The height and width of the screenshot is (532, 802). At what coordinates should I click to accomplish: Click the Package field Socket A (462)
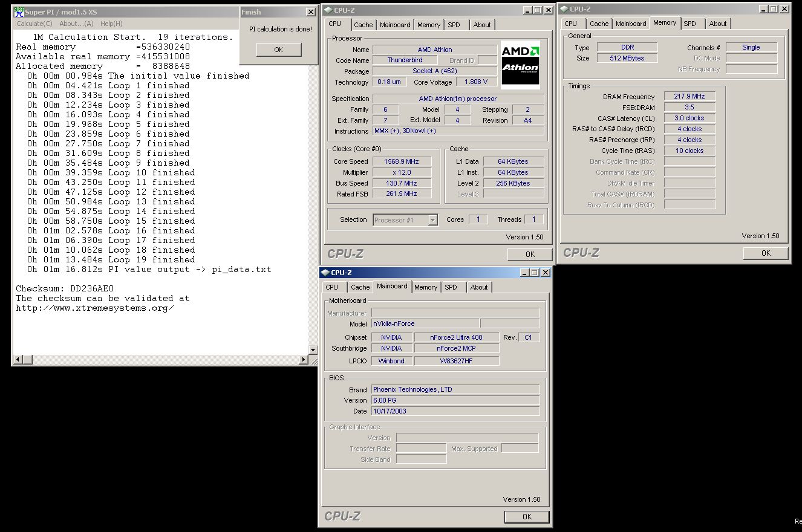point(434,71)
